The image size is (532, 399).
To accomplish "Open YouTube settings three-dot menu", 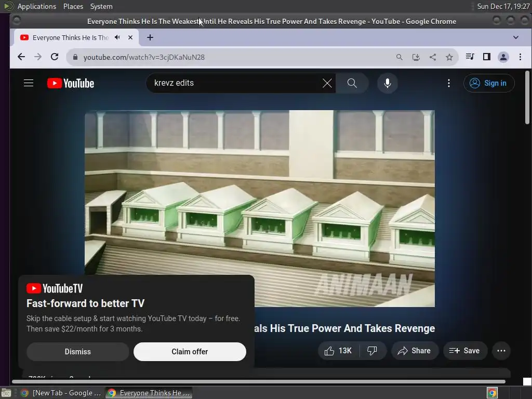I will click(448, 83).
